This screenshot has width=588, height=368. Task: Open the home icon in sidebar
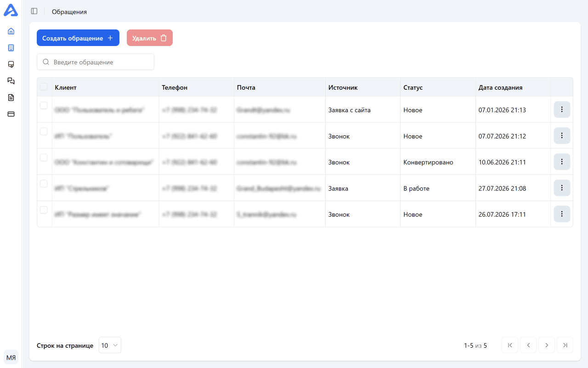coord(11,31)
